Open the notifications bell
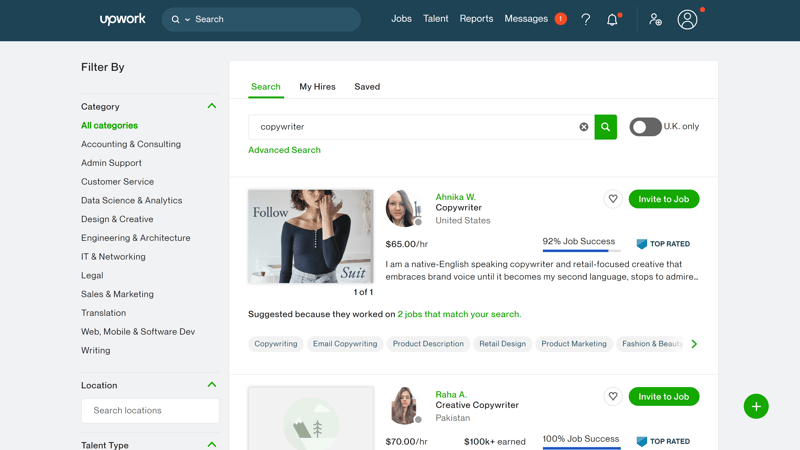800x450 pixels. point(612,19)
